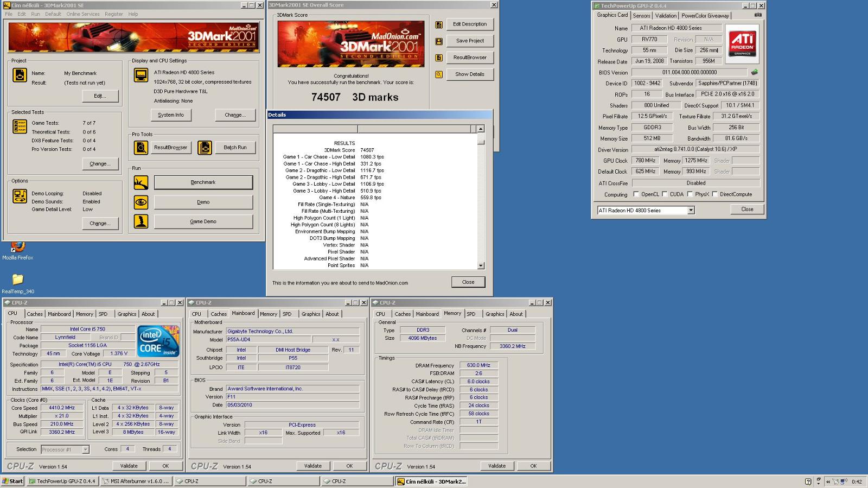This screenshot has height=488, width=868.
Task: Click the Core Speed value 4410.2 MHz
Action: pos(62,408)
